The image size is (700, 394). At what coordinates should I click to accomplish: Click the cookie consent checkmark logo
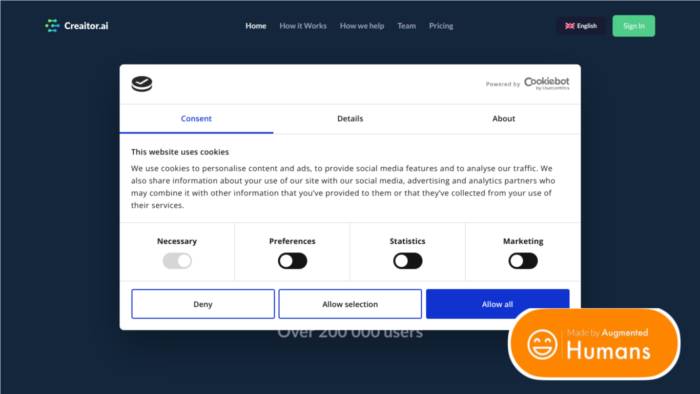[x=142, y=84]
